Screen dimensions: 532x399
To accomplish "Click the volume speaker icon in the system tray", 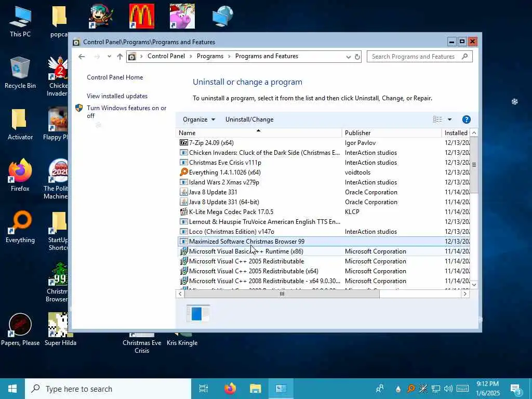I will tap(448, 389).
